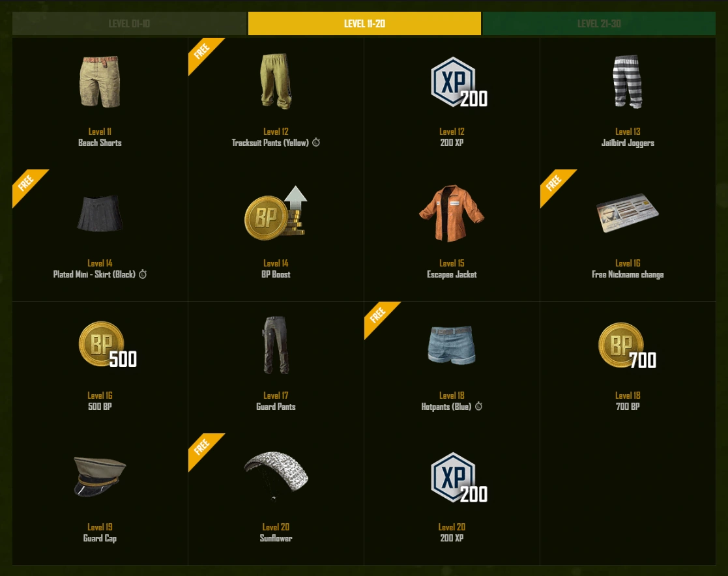The height and width of the screenshot is (576, 728).
Task: Select the Guard Pants item
Action: [276, 345]
